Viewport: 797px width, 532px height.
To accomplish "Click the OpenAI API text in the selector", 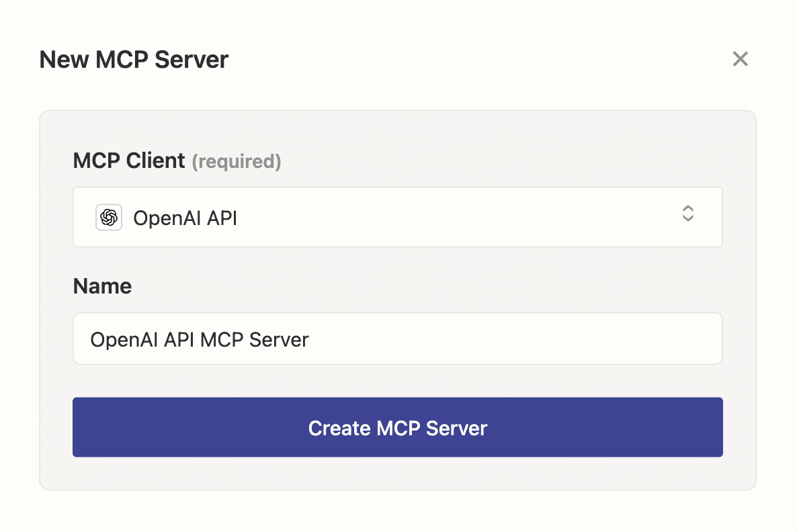I will pos(185,218).
